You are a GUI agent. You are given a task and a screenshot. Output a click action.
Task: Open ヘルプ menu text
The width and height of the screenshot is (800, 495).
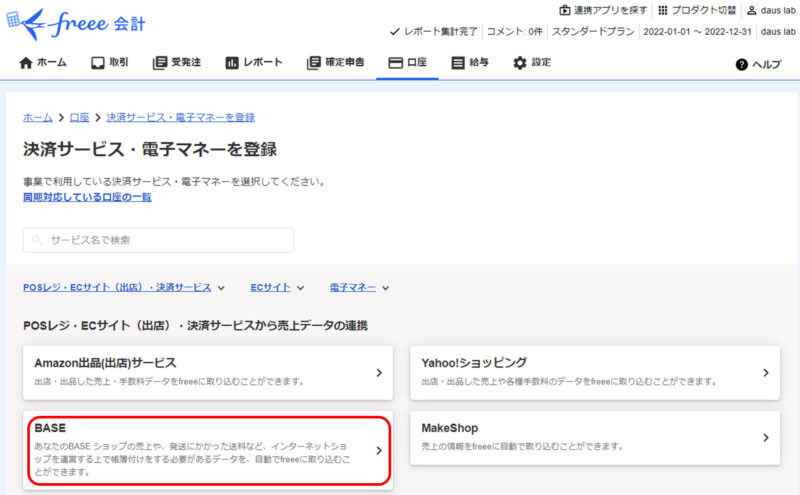click(x=767, y=64)
